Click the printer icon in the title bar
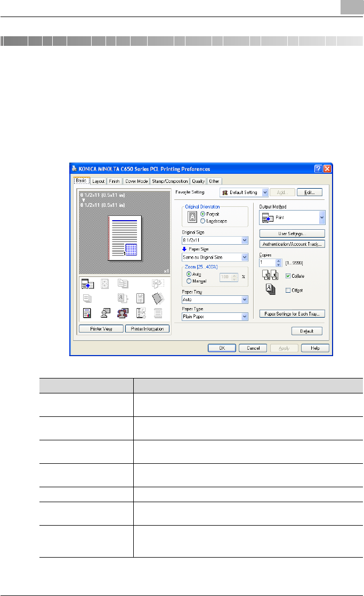The height and width of the screenshot is (596, 364). click(x=74, y=168)
